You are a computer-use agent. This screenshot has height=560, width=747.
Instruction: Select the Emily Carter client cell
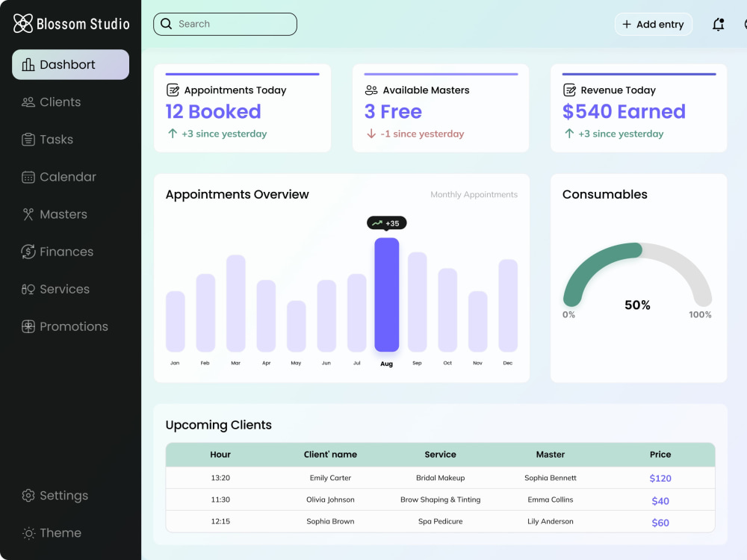(330, 478)
